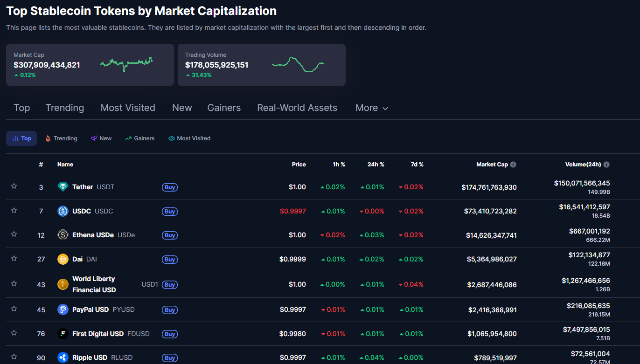Open the Ethena USDe name link
640x364 pixels.
tap(104, 235)
